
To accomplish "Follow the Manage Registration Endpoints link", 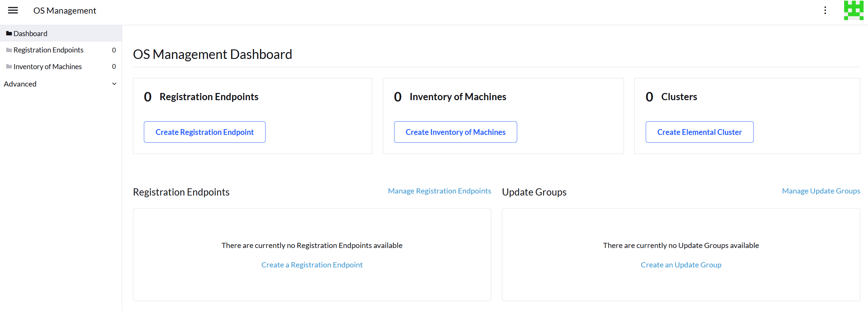I will point(439,191).
